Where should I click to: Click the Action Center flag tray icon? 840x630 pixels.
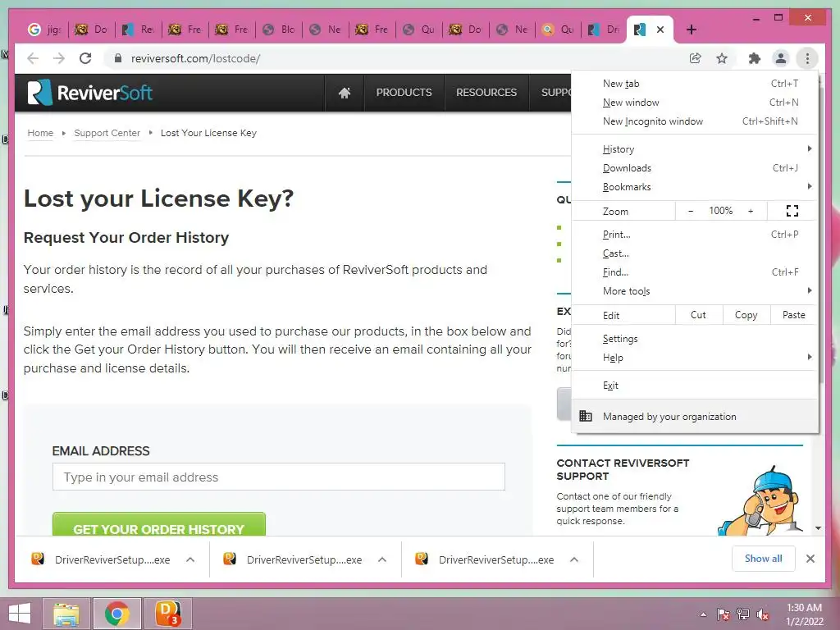tap(723, 614)
